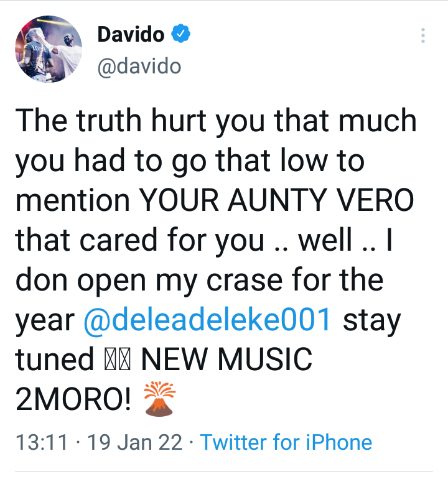Screen dimensions: 448x479
Task: Click the 'you had to go' line
Action: [x=111, y=161]
